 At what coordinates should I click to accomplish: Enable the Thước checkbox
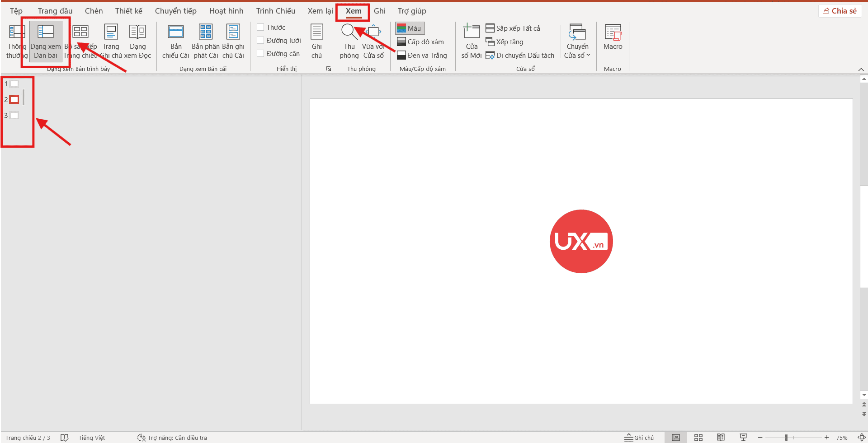tap(260, 27)
